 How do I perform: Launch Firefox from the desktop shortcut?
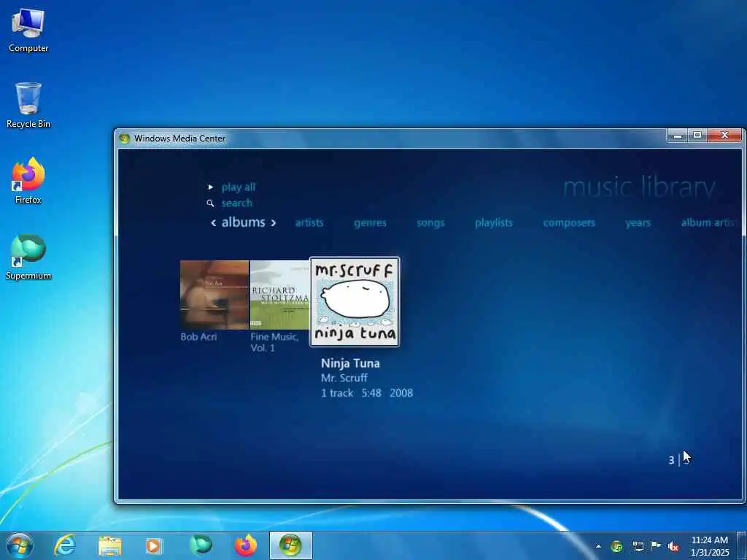[x=28, y=181]
